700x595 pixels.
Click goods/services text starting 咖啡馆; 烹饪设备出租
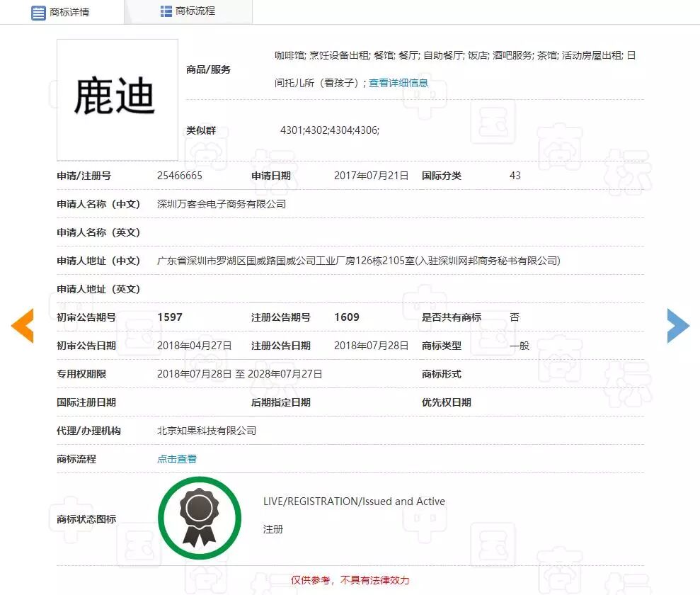click(455, 69)
